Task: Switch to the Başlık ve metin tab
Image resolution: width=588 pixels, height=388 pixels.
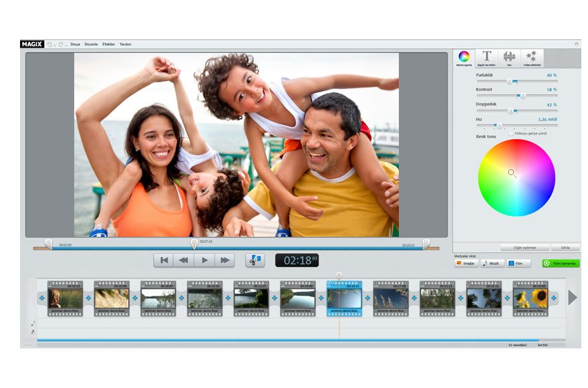Action: tap(486, 58)
